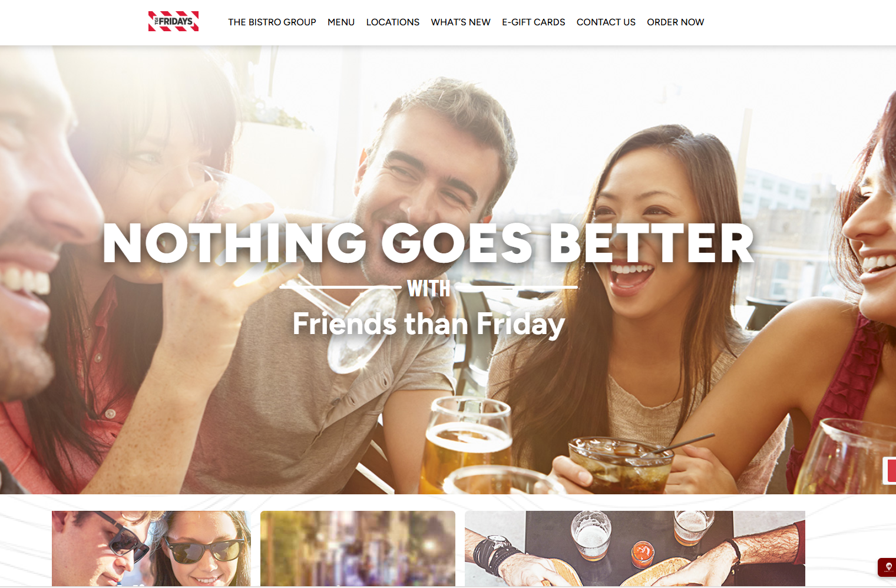Click the Friends than Friday tagline
Viewport: 896px width, 588px height.
click(x=429, y=324)
